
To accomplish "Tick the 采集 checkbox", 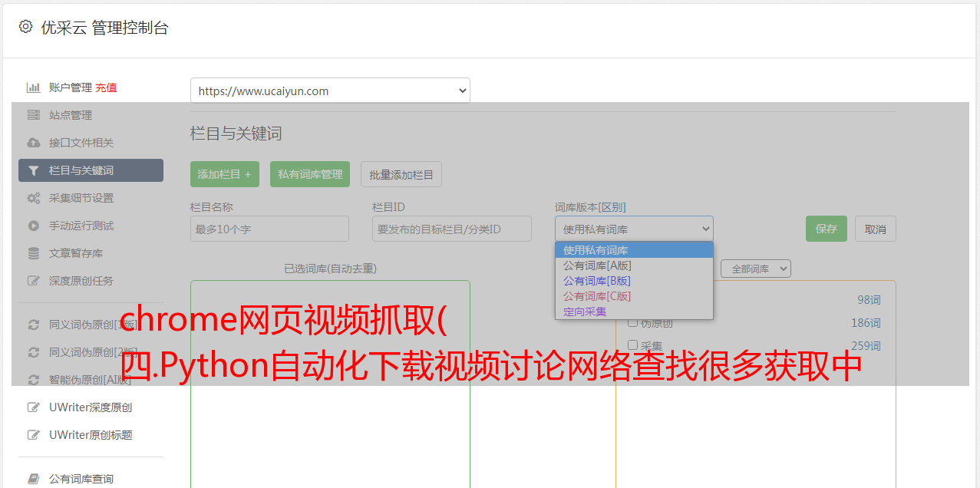I will click(x=633, y=345).
